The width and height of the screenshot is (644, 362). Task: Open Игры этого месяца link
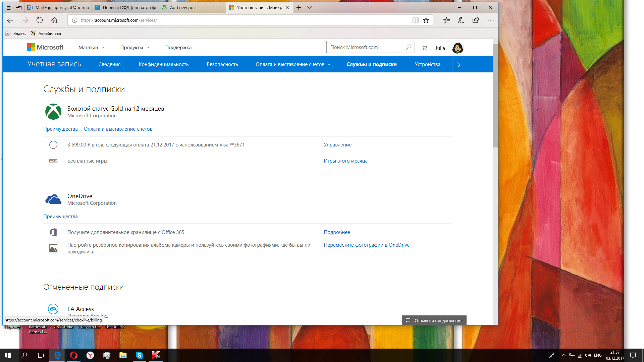tap(345, 161)
